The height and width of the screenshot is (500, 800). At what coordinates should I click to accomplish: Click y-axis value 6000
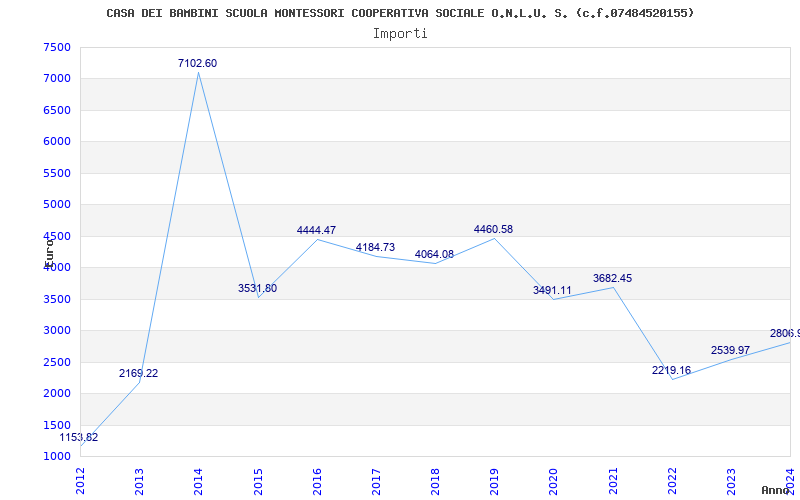pos(57,142)
